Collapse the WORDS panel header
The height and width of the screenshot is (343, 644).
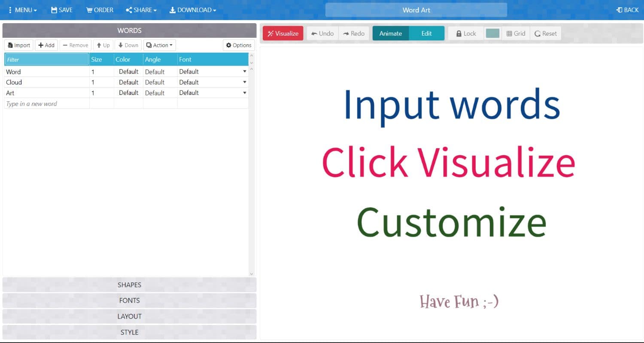[x=129, y=30]
